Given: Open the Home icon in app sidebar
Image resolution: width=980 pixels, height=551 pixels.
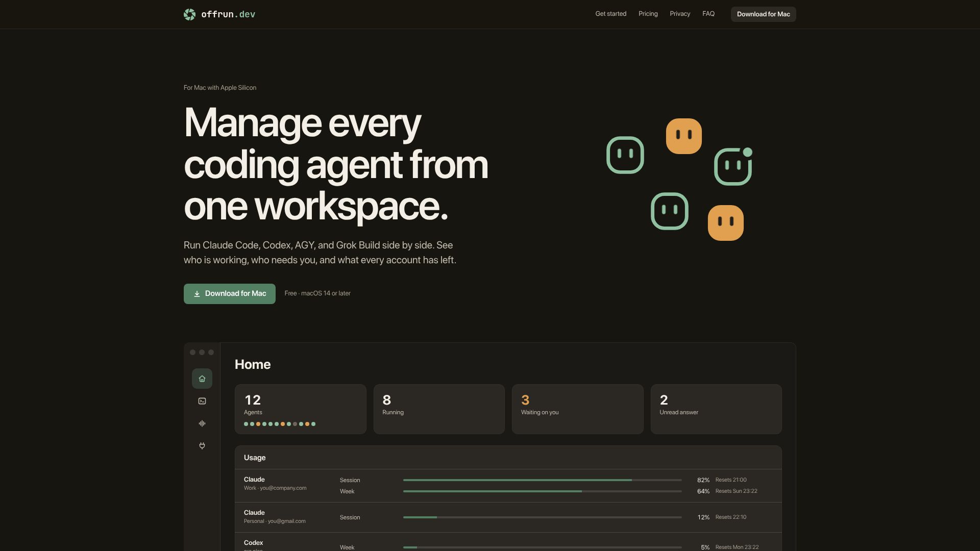Looking at the screenshot, I should point(202,379).
